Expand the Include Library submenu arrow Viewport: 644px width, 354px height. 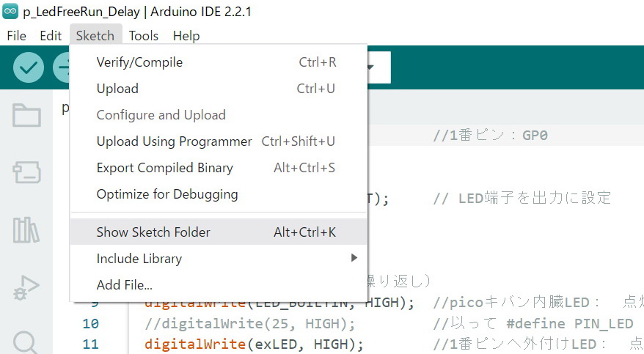tap(354, 258)
